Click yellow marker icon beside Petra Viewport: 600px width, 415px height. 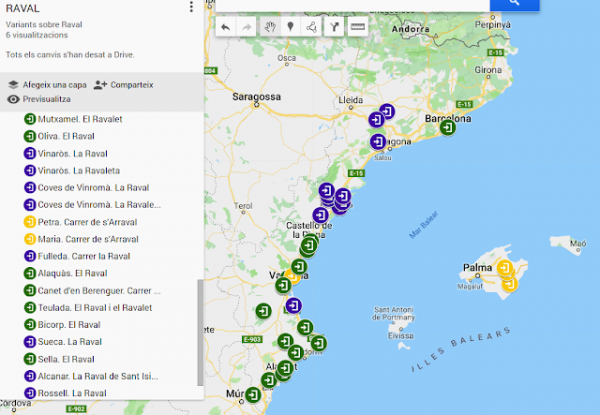tap(30, 222)
